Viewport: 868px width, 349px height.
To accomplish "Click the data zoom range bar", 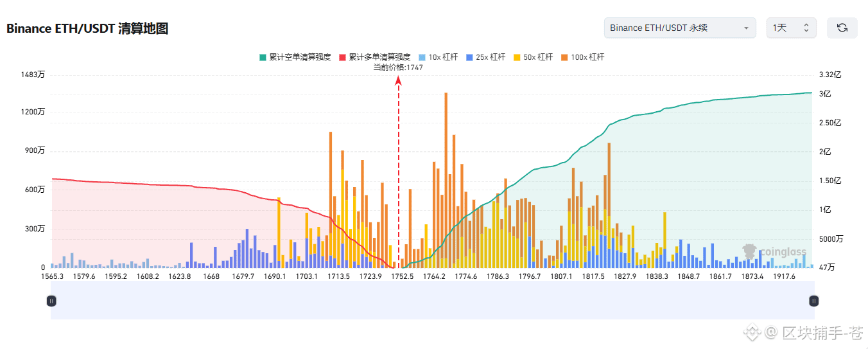I will 433,301.
